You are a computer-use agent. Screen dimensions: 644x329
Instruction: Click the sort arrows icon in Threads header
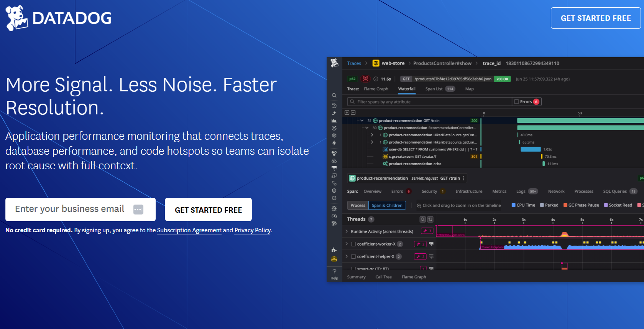[430, 219]
